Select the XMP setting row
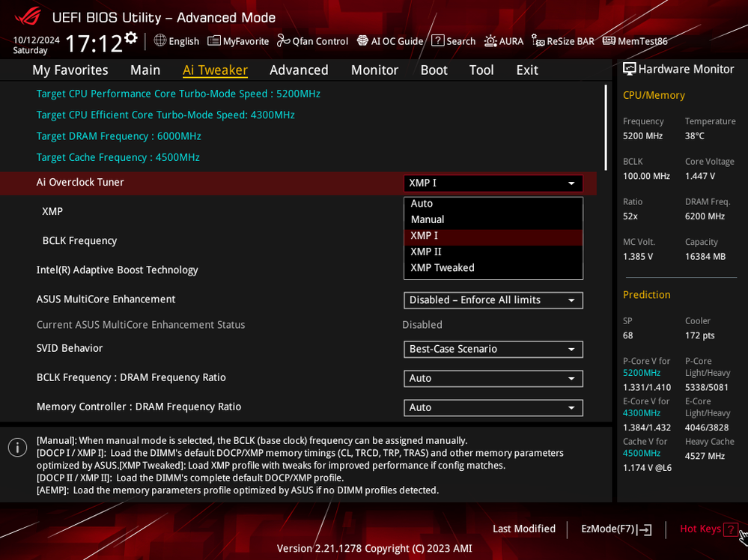 point(52,211)
